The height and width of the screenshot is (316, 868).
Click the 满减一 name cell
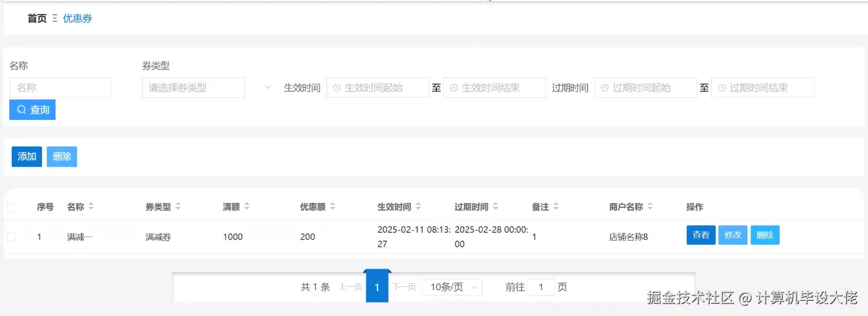tap(80, 237)
